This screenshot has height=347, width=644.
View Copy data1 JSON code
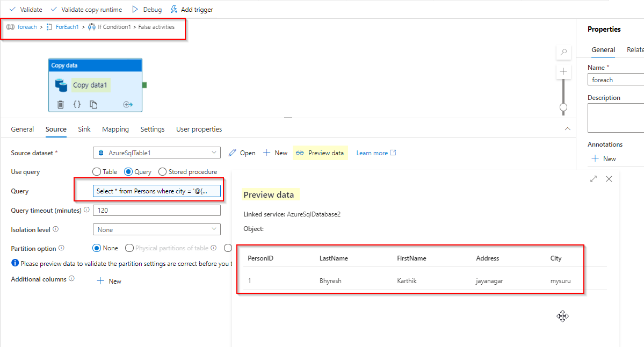[x=77, y=104]
